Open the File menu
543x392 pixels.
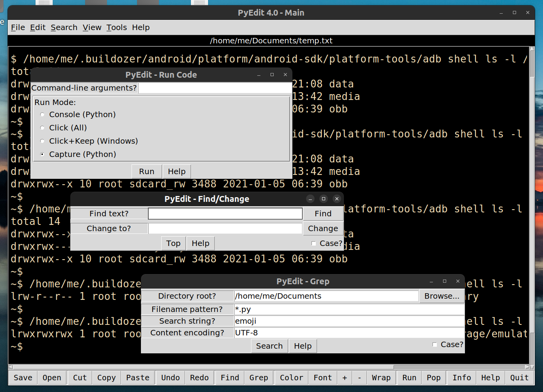pyautogui.click(x=18, y=27)
